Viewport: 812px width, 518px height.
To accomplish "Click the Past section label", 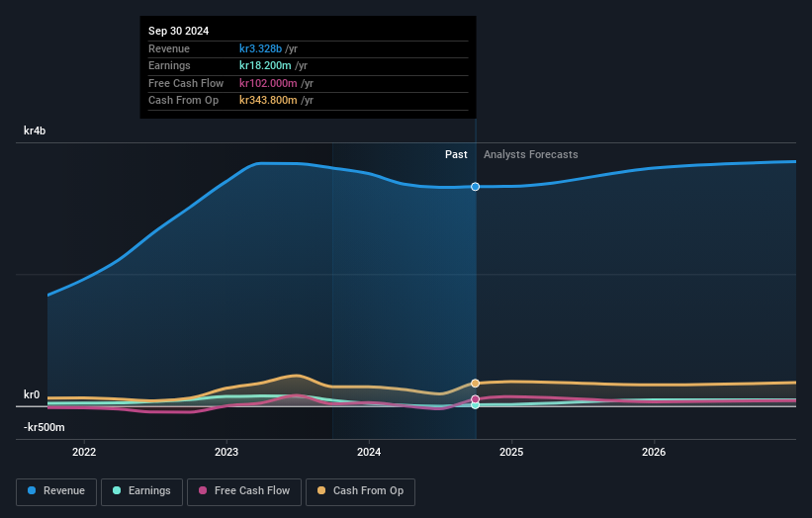I will 456,155.
